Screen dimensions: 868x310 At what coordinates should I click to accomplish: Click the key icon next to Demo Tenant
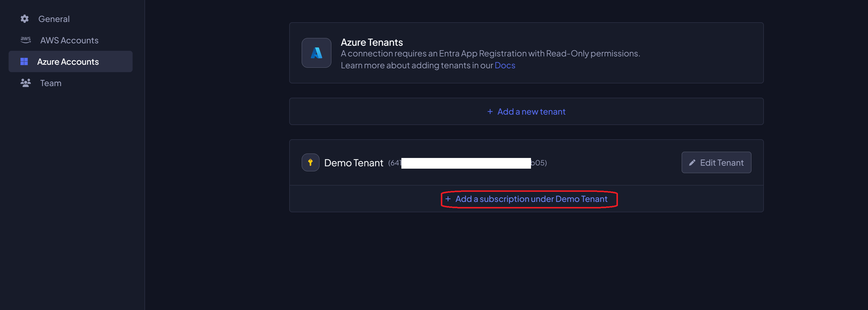[310, 162]
